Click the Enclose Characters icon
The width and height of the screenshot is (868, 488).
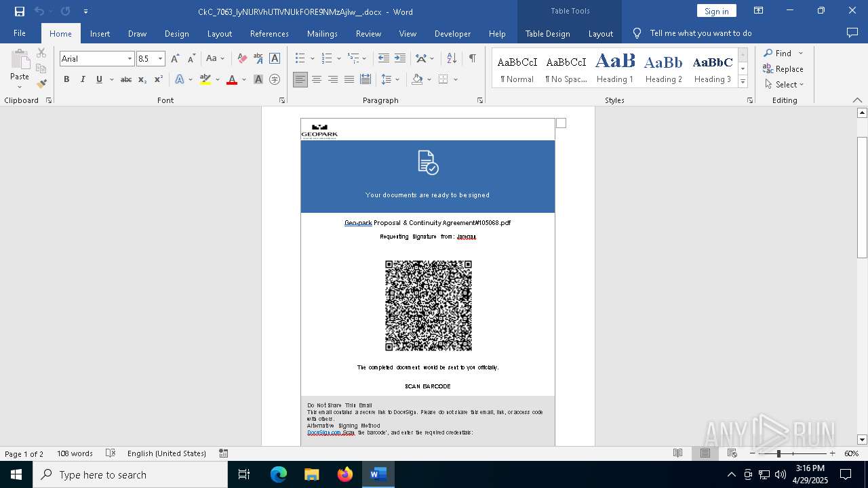[275, 79]
